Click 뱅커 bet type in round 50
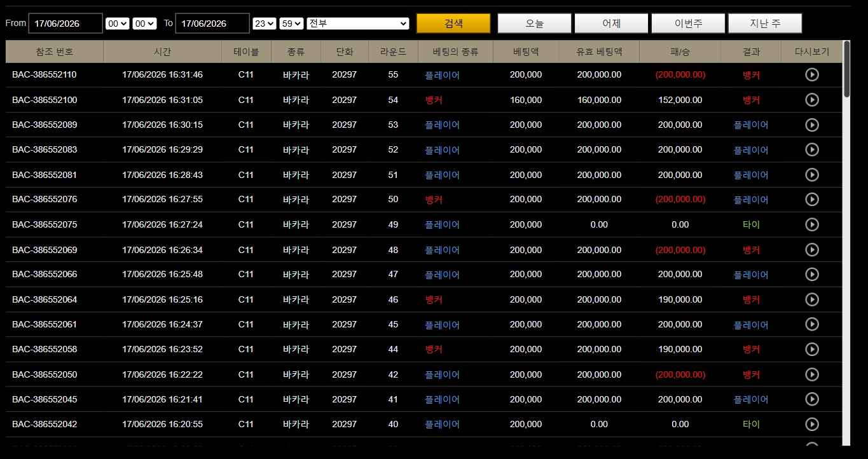The height and width of the screenshot is (459, 868). click(434, 199)
